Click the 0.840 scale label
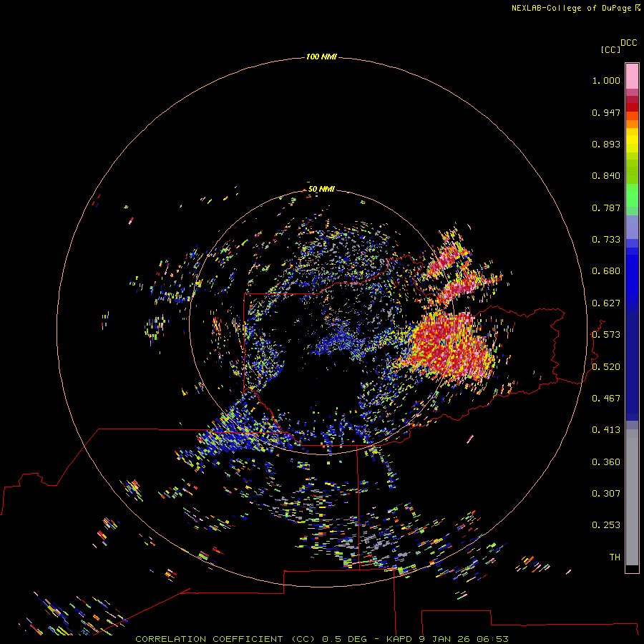Image resolution: width=644 pixels, height=644 pixels. [x=606, y=176]
